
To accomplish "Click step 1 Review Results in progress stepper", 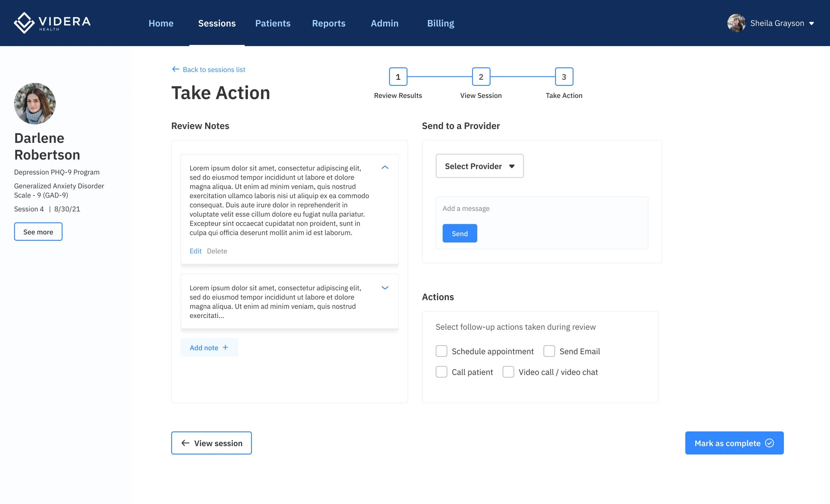I will pos(398,77).
